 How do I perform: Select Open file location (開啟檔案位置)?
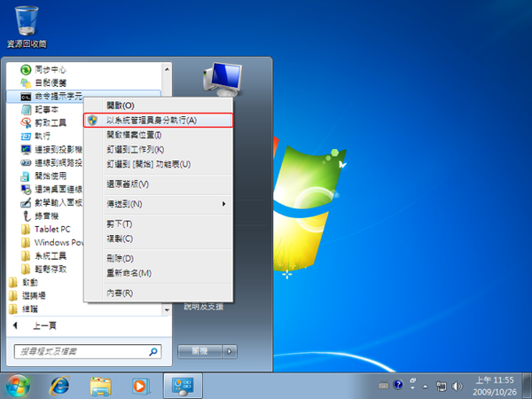pos(158,135)
